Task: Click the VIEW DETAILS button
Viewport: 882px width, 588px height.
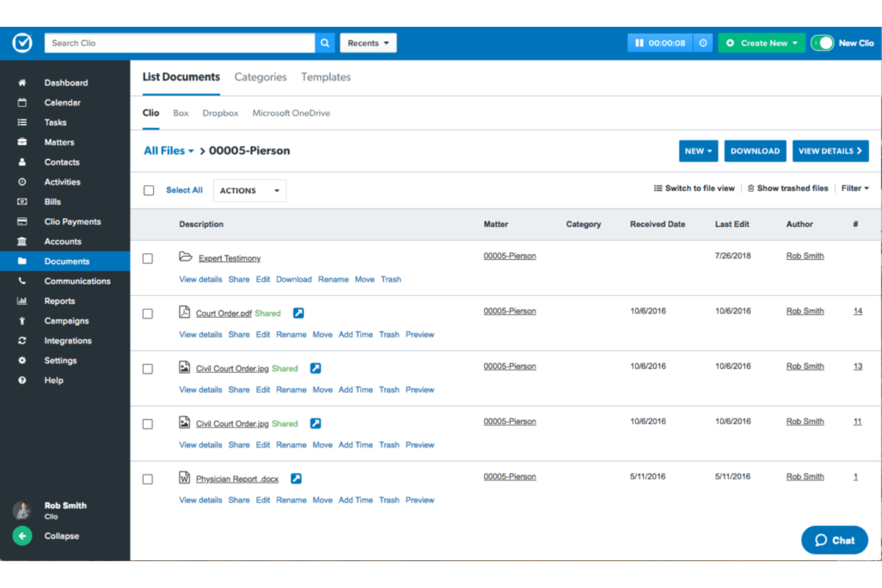Action: tap(831, 151)
